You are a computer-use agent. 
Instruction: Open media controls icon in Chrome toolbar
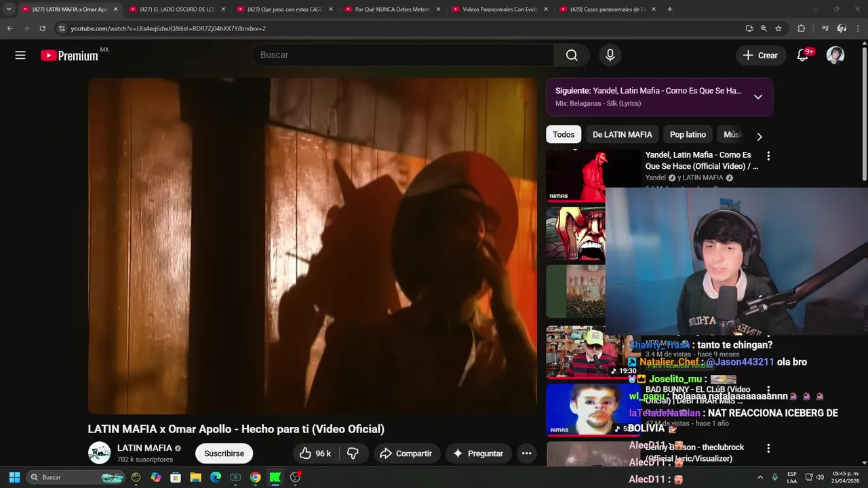(825, 28)
